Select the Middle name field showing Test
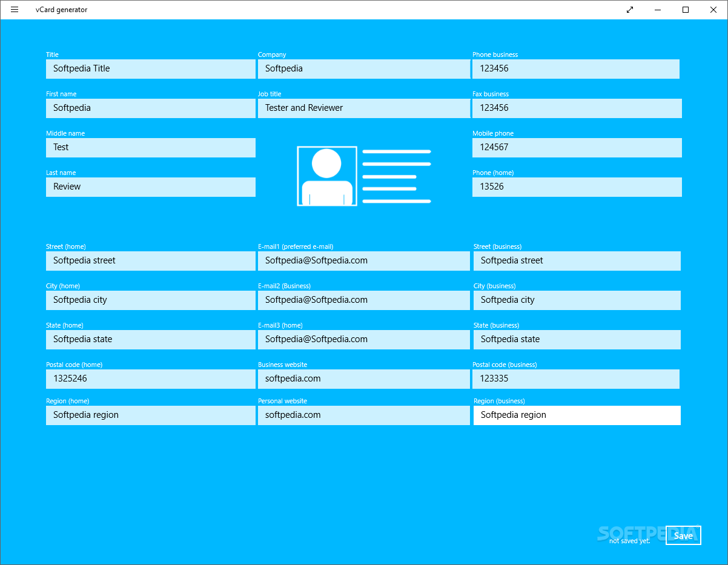 pos(151,148)
